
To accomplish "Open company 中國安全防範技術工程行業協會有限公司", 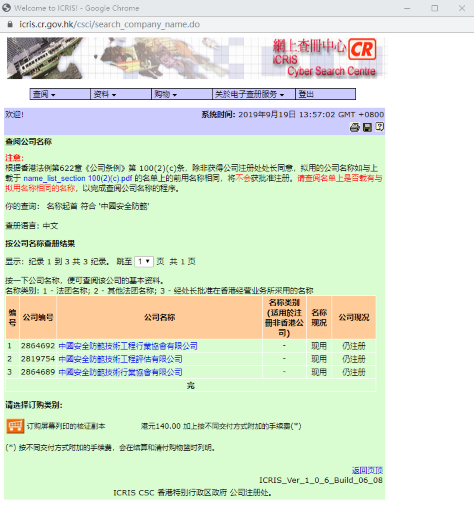I will coord(128,346).
